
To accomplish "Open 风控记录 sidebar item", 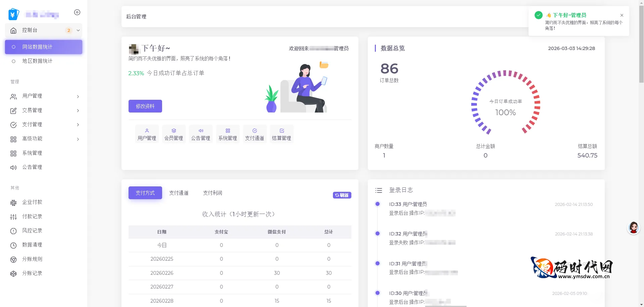I will pos(32,231).
